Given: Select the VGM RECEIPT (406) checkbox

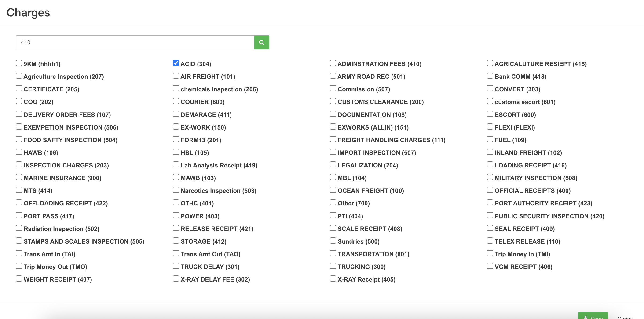Looking at the screenshot, I should click(490, 266).
